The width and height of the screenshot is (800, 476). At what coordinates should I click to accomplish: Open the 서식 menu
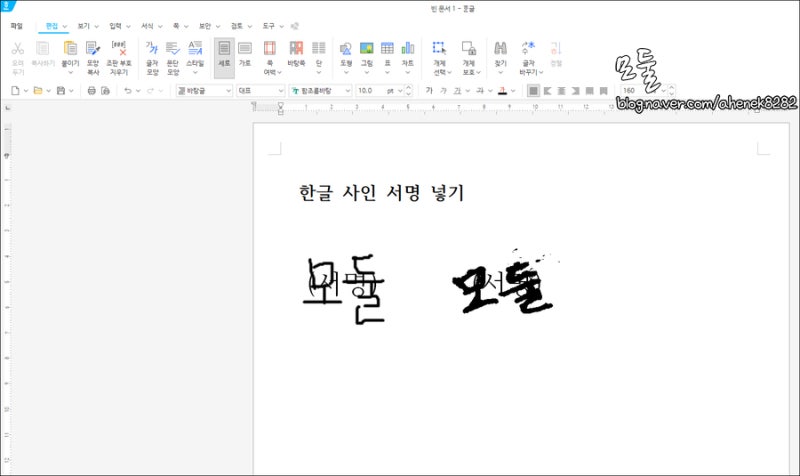147,26
